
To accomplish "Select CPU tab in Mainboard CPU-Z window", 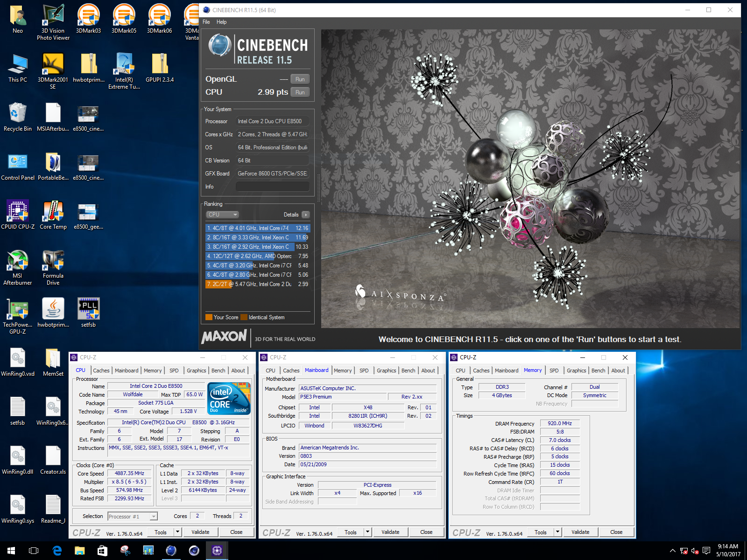I will (270, 371).
